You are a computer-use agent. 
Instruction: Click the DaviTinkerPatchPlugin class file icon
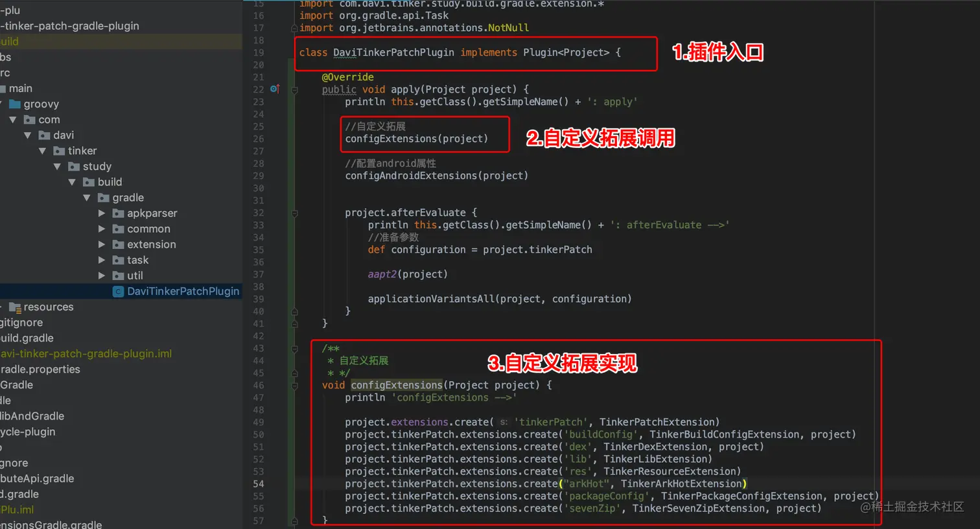coord(118,292)
